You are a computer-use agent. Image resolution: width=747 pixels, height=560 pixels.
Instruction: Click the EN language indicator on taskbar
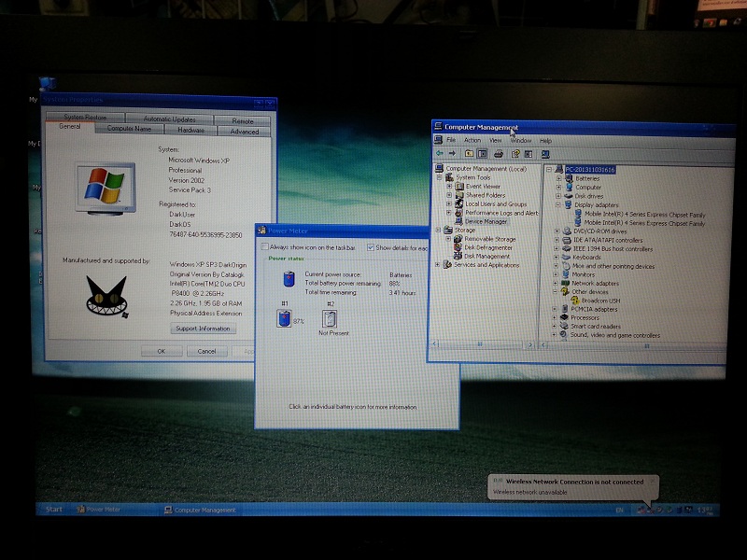pyautogui.click(x=620, y=510)
